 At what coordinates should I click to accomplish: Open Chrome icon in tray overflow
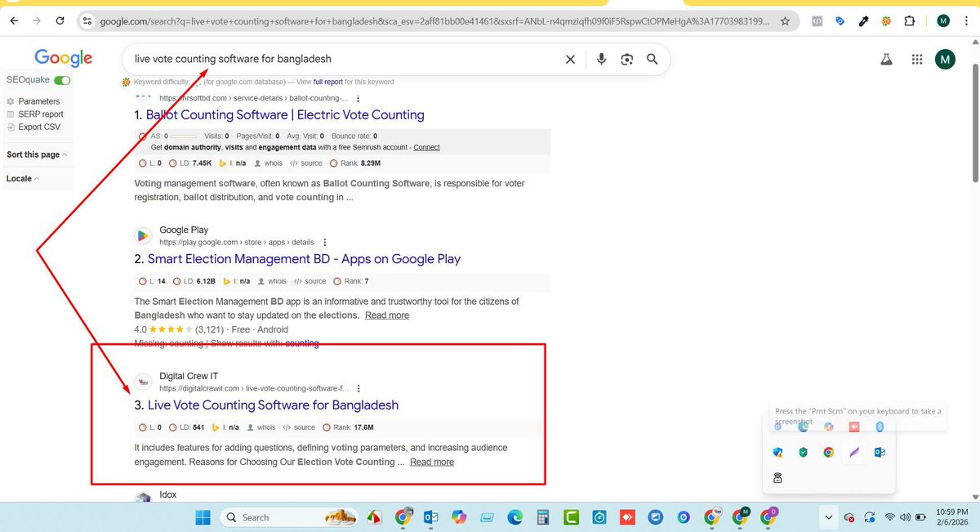tap(829, 452)
